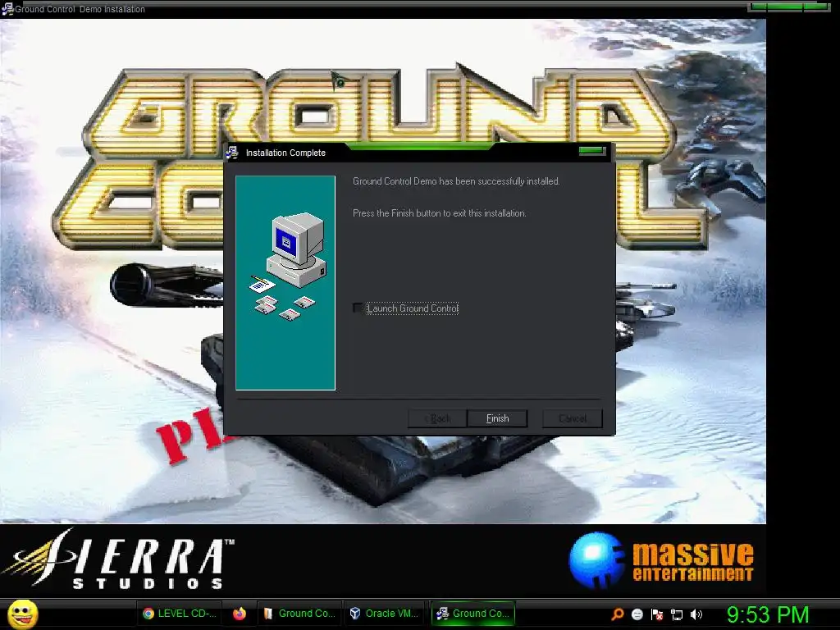Click the Installation Complete dialog title icon

tap(232, 153)
